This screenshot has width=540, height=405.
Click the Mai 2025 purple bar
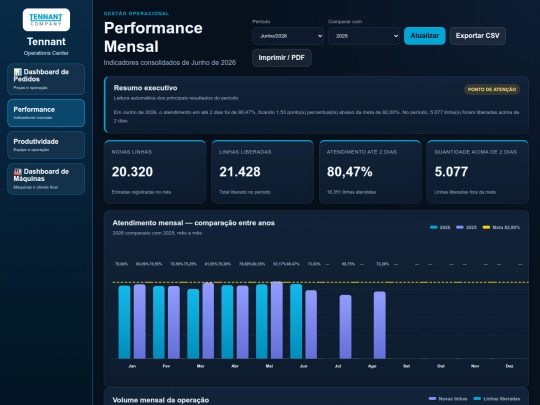point(277,320)
